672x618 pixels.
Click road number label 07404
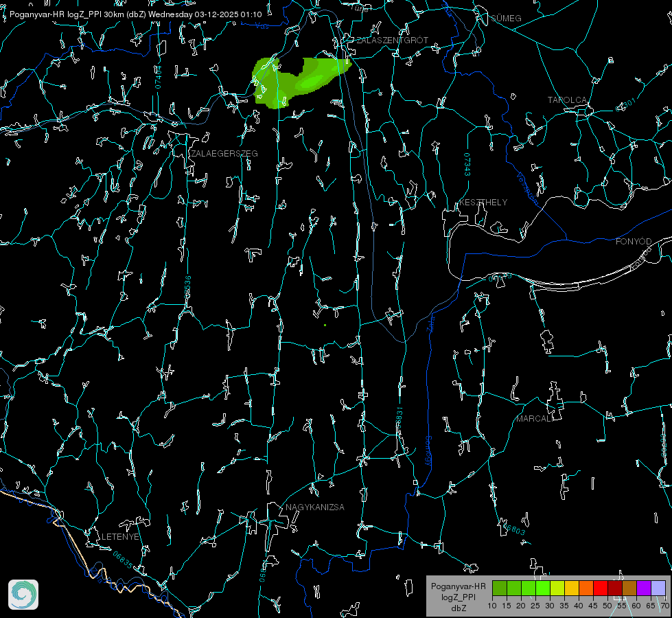[158, 77]
